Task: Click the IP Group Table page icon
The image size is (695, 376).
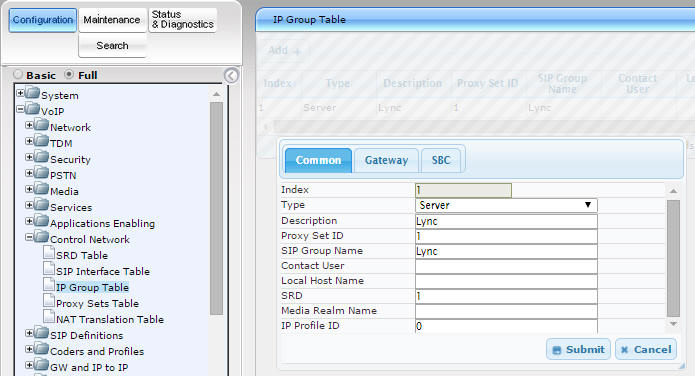Action: (x=49, y=285)
